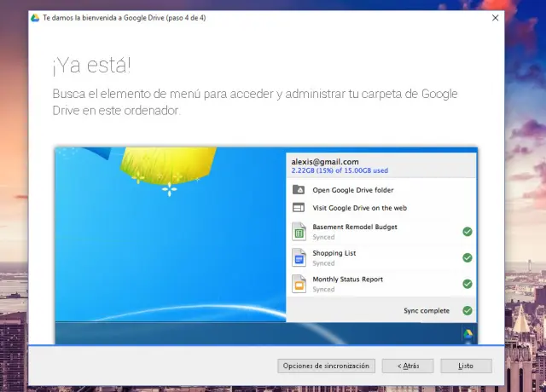Open Opciones de sincronización

point(326,366)
